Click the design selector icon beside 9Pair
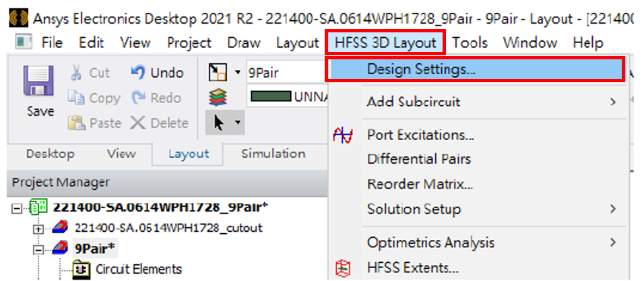The image size is (644, 281). coord(216,73)
